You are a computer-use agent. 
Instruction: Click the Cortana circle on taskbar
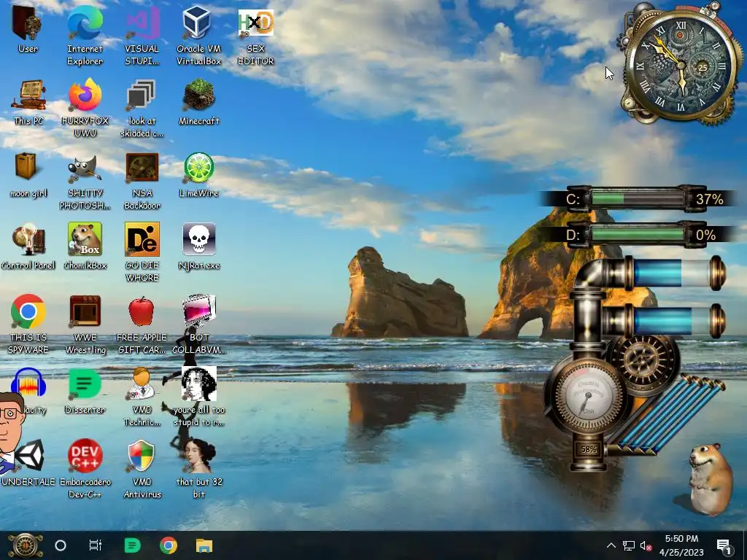(61, 545)
